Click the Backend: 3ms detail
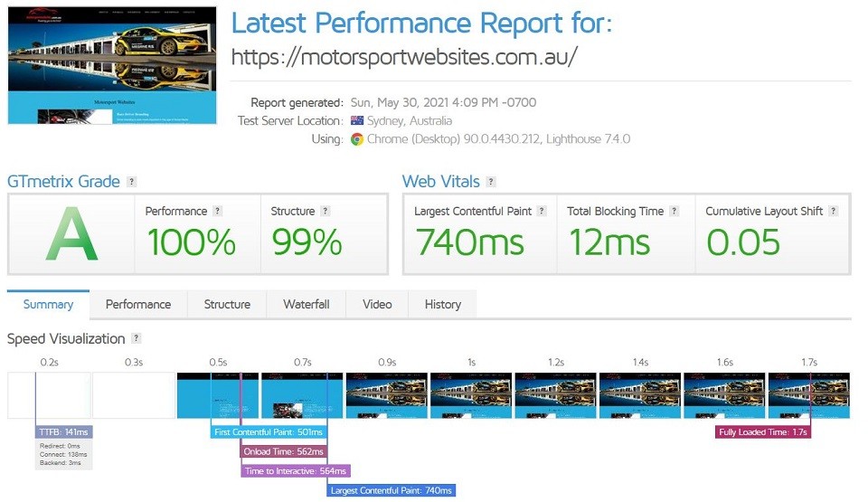Image resolution: width=868 pixels, height=502 pixels. (61, 463)
